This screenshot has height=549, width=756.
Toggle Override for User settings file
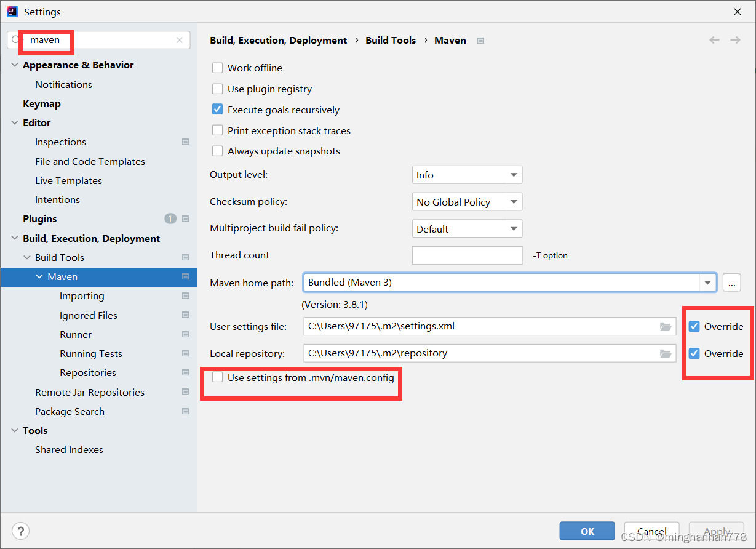(x=694, y=326)
